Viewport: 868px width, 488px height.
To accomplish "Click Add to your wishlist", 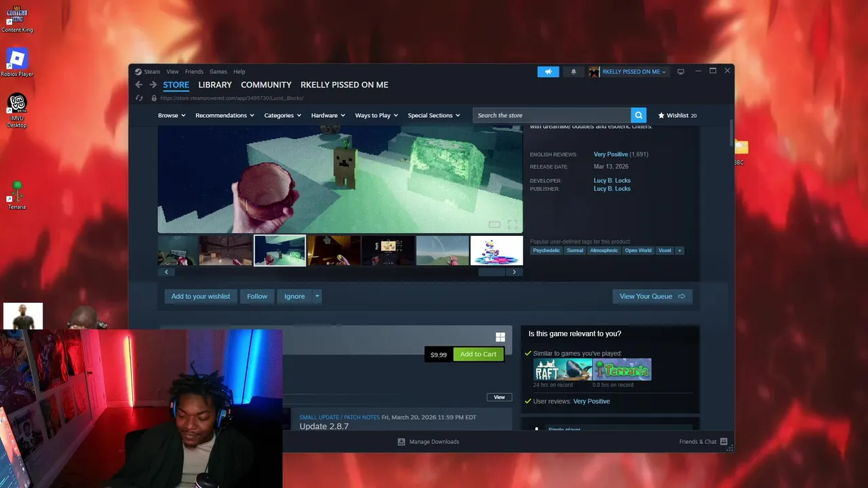I will [201, 296].
